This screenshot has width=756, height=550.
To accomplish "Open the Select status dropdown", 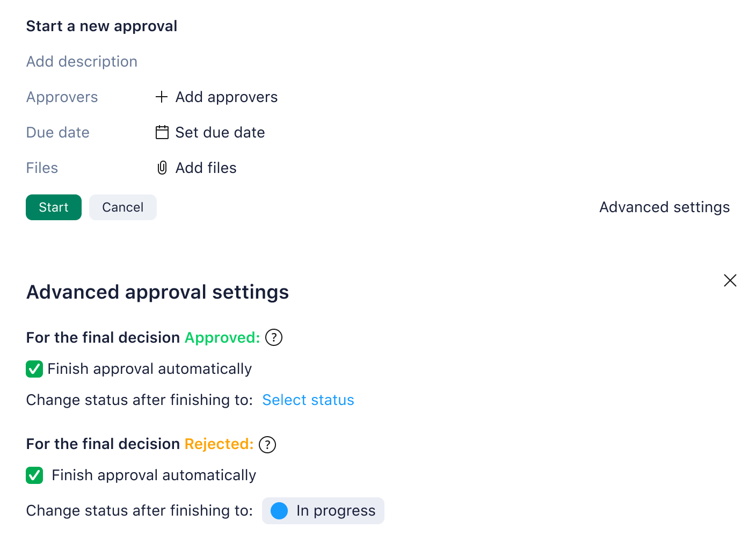I will [308, 400].
